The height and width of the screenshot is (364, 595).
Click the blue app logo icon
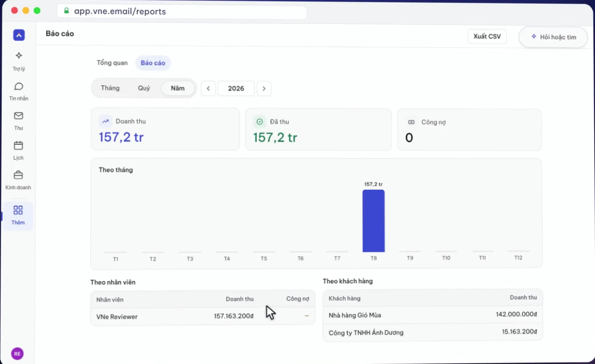point(19,35)
